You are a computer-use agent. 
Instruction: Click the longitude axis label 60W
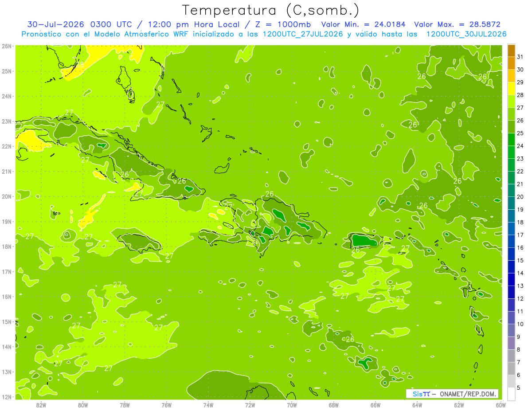pos(501,405)
